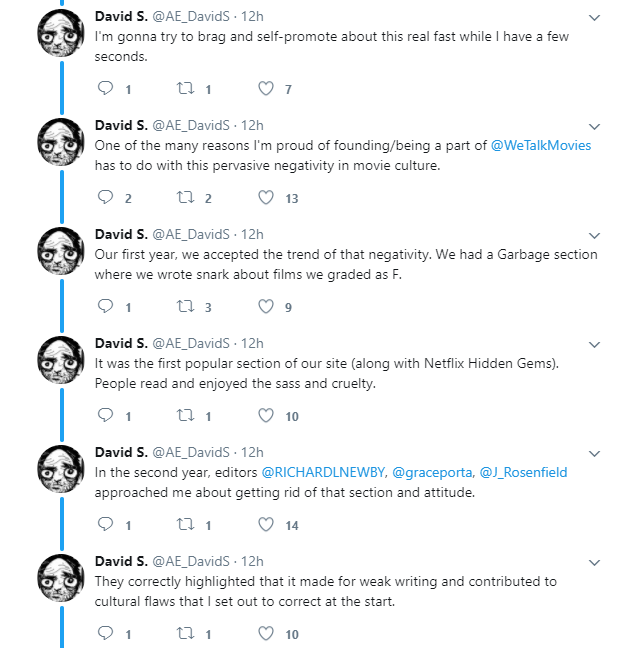Retweet the 'Garbage section' tweet
The height and width of the screenshot is (648, 640).
[186, 306]
